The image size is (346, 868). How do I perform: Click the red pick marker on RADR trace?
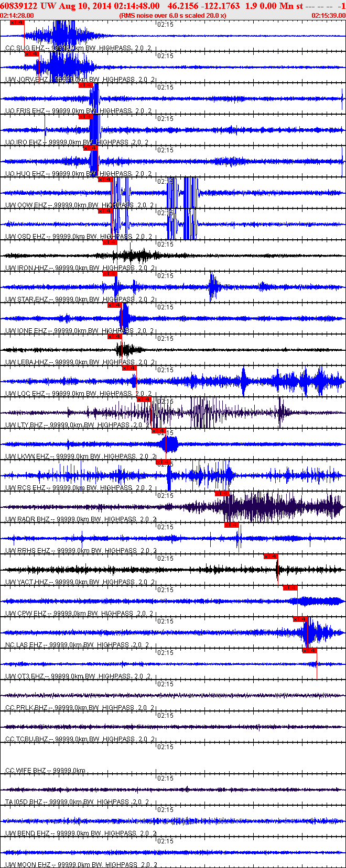[x=222, y=494]
